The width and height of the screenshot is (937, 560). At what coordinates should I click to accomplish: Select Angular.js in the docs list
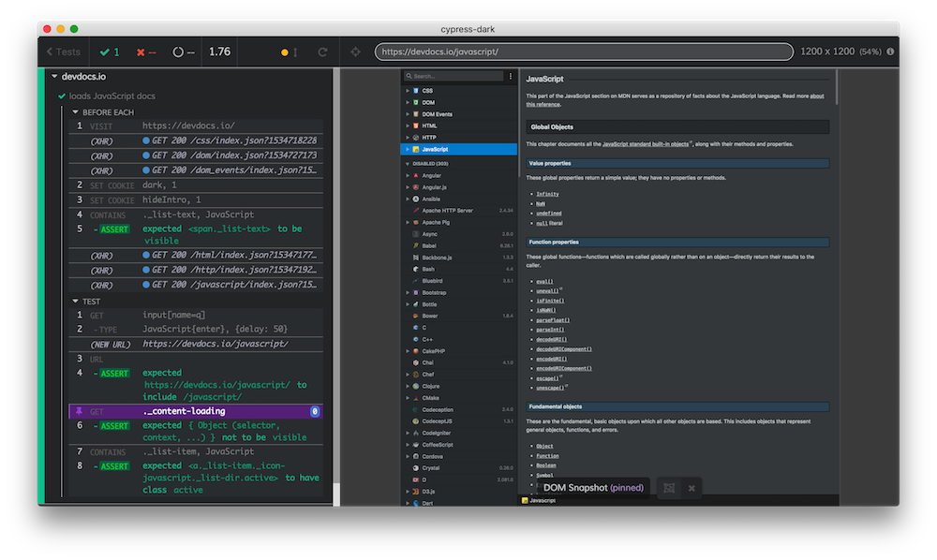click(459, 187)
